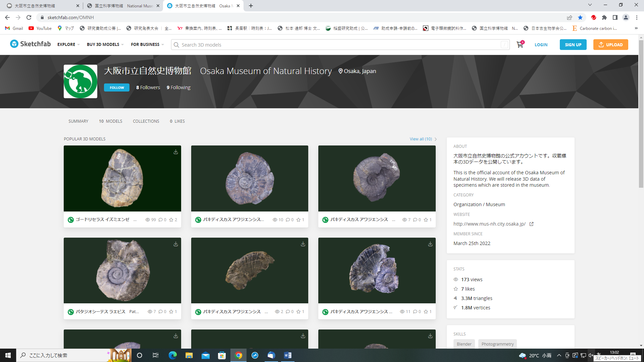This screenshot has width=644, height=362.
Task: Open Chrome three-dot menu
Action: tap(637, 17)
